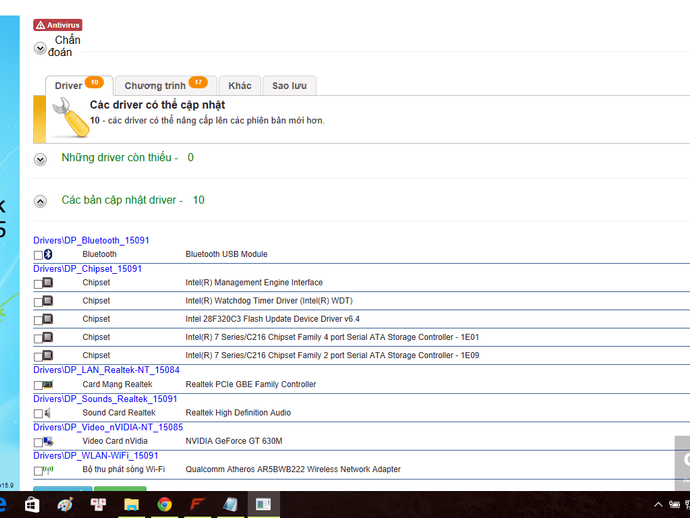The height and width of the screenshot is (518, 690).
Task: Open the Store icon in taskbar
Action: point(32,504)
